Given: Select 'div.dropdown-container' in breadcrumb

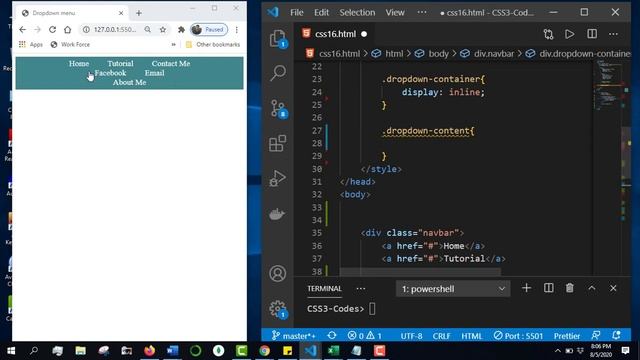Looking at the screenshot, I should [x=584, y=53].
